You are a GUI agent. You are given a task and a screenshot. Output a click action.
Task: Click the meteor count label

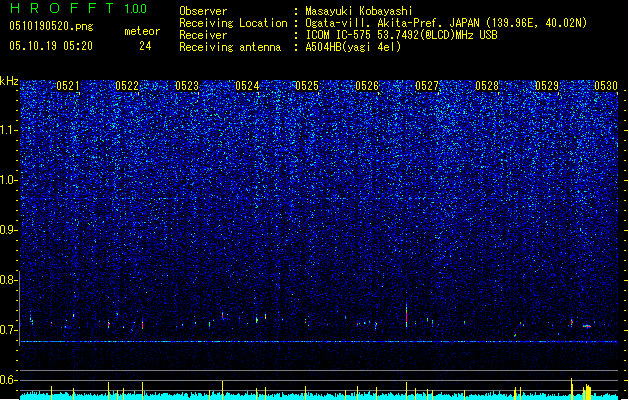click(142, 31)
